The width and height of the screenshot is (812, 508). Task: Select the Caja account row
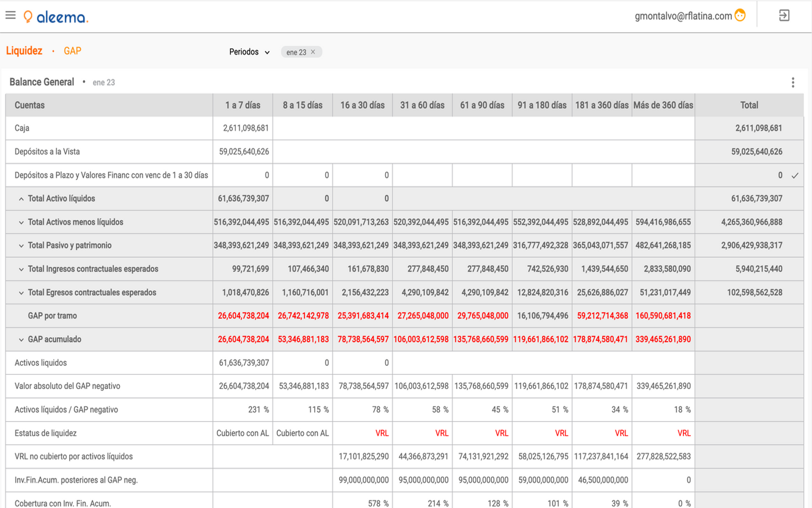22,128
